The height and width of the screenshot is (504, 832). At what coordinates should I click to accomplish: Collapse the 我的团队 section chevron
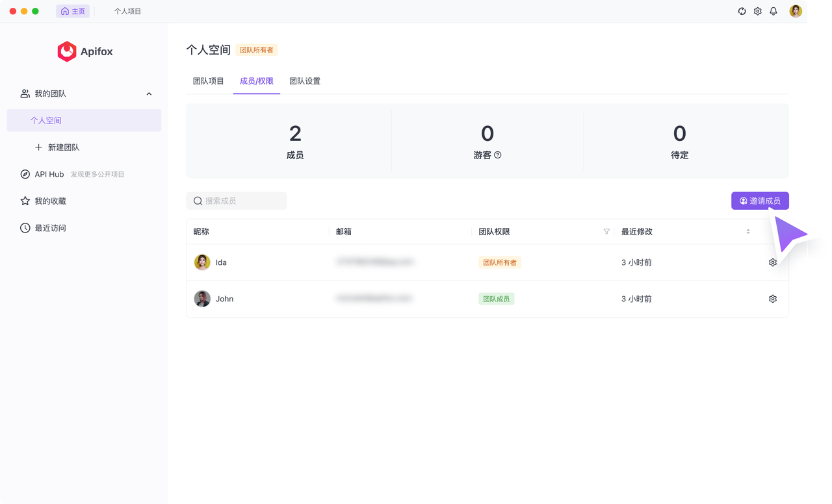coord(149,94)
